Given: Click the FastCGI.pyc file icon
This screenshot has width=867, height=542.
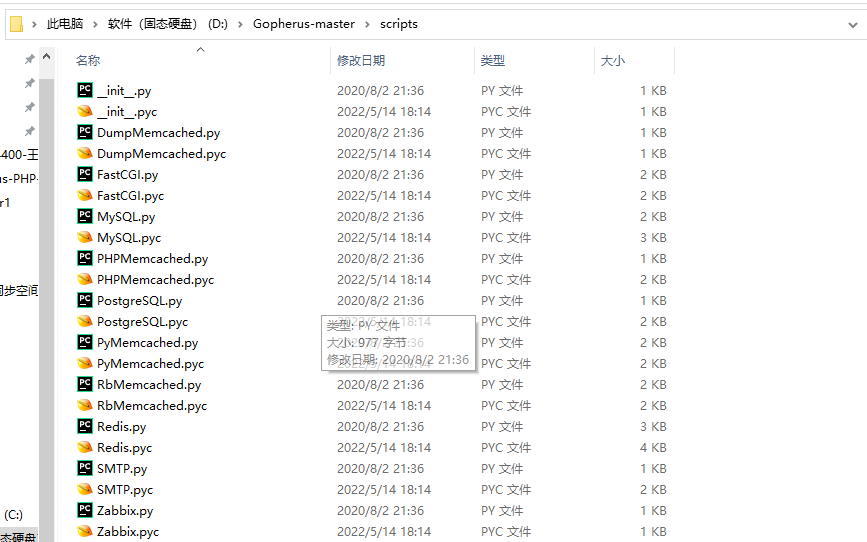Looking at the screenshot, I should 85,195.
